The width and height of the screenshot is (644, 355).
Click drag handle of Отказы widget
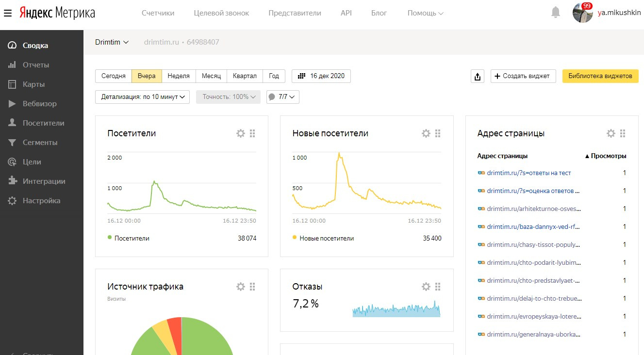tap(438, 287)
